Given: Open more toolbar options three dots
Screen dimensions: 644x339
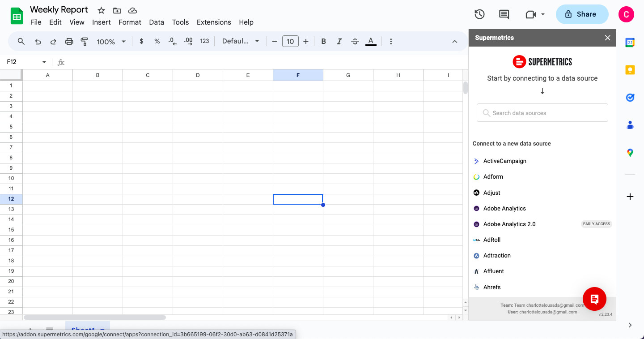Looking at the screenshot, I should 391,41.
